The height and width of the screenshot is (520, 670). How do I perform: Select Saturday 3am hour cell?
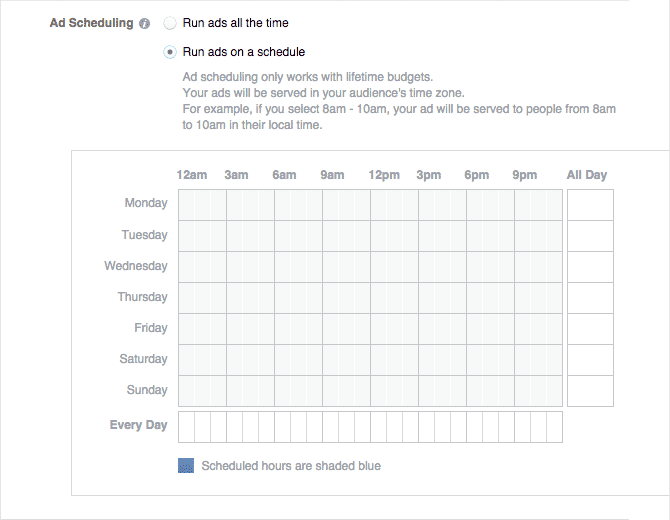(234, 360)
